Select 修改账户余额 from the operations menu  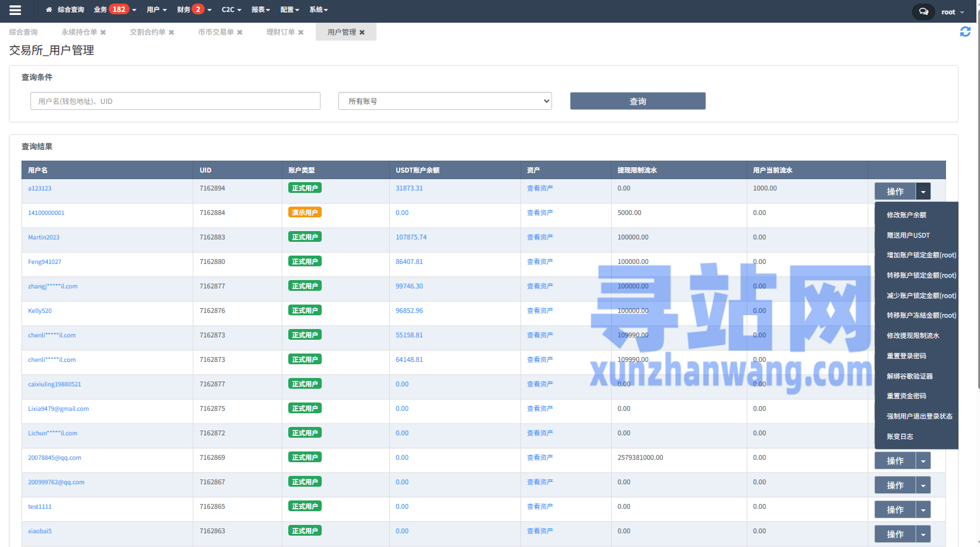(x=906, y=215)
